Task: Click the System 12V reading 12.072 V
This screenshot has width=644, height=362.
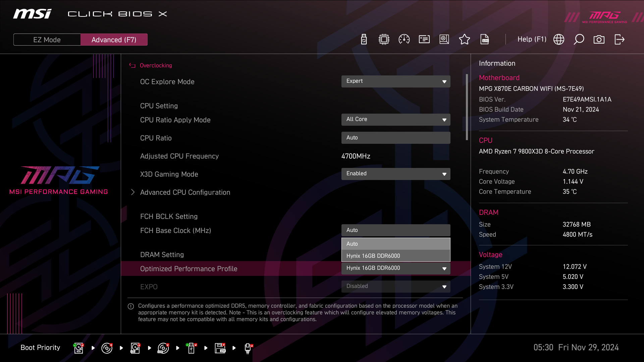Action: pos(575,267)
